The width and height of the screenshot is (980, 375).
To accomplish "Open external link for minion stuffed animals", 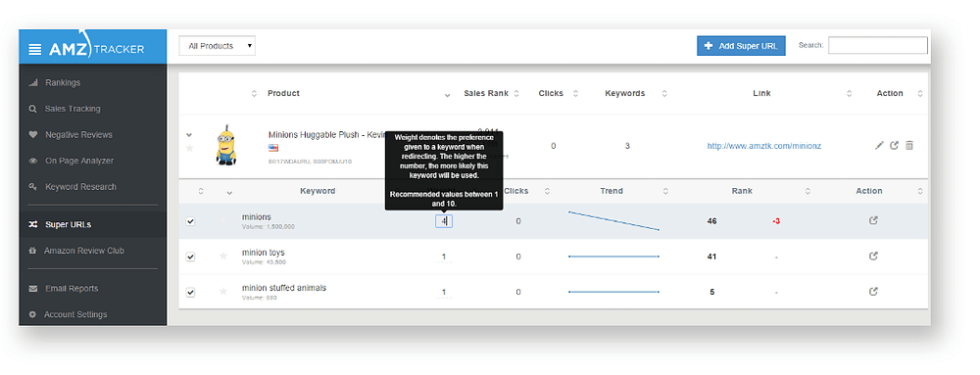I will (x=873, y=292).
